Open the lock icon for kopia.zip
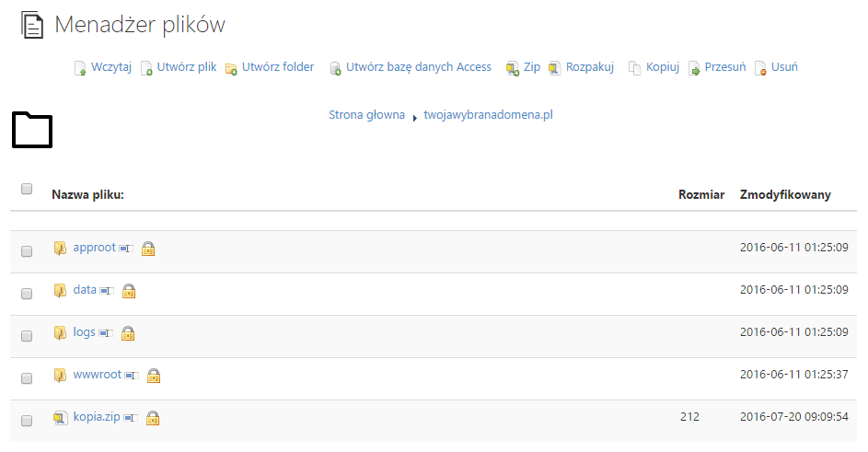Image resolution: width=868 pixels, height=452 pixels. [153, 418]
